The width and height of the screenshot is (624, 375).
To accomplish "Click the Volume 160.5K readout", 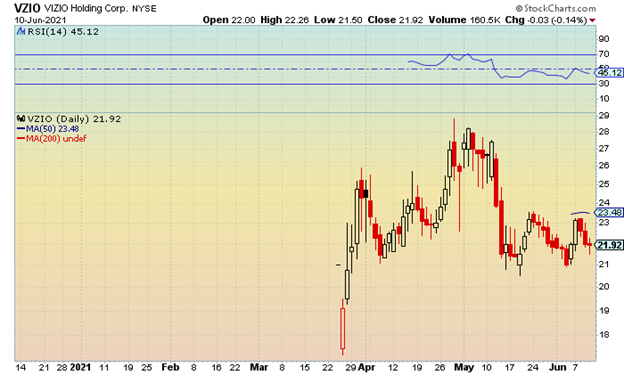I will tap(464, 20).
